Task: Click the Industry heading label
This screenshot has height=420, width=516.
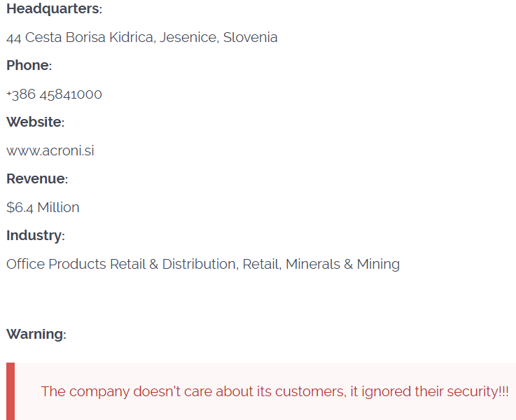Action: pyautogui.click(x=35, y=236)
